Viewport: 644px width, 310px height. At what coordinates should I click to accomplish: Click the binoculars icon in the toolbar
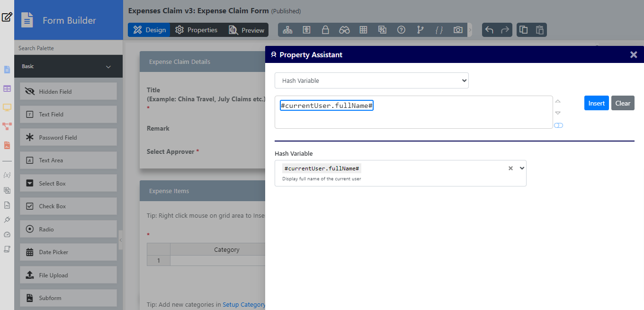click(344, 30)
